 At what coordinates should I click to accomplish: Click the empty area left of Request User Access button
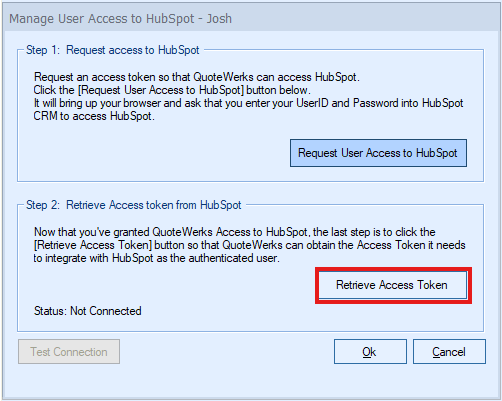[x=153, y=153]
